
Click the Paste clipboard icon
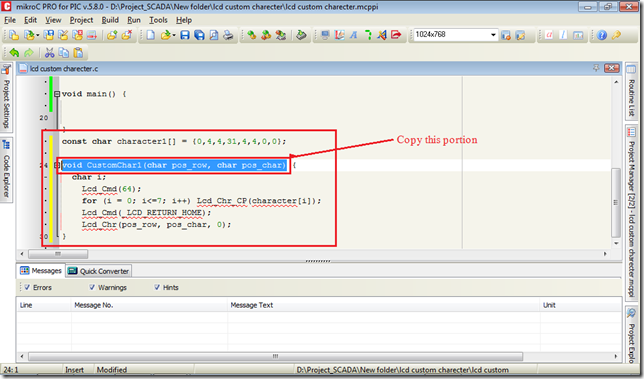tap(78, 53)
